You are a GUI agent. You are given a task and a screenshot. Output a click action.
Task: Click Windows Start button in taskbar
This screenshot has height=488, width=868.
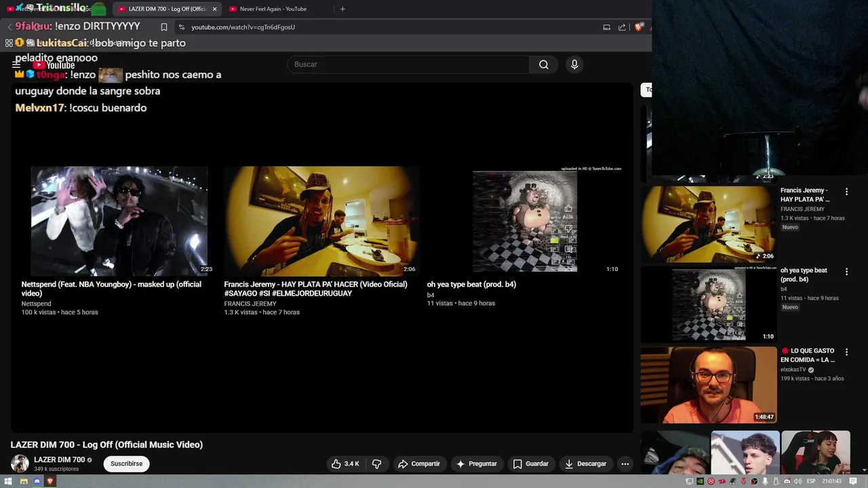pyautogui.click(x=9, y=481)
